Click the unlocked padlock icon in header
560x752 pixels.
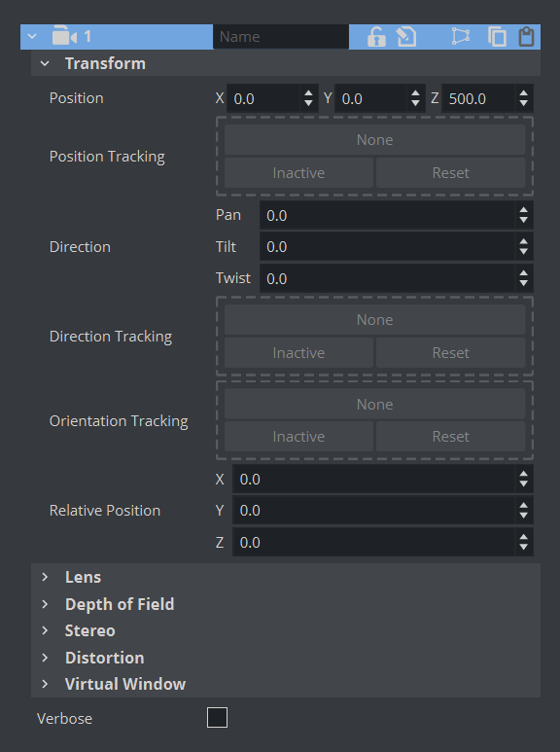click(376, 37)
